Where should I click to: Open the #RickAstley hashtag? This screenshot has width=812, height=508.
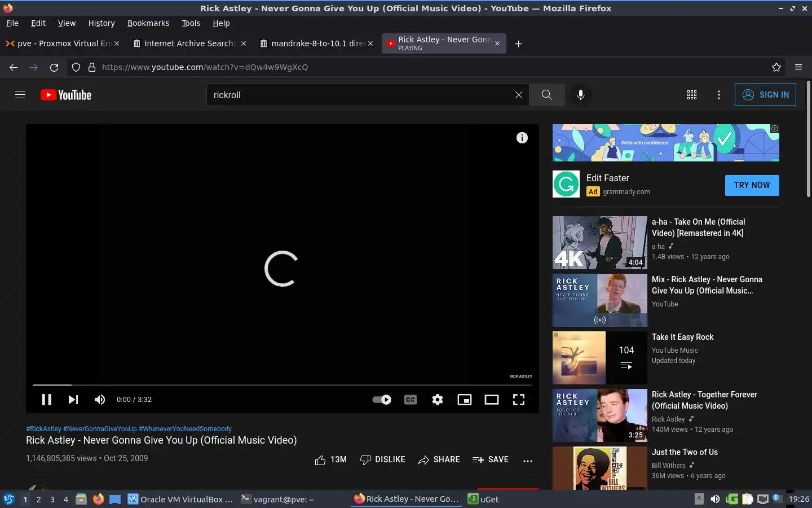click(x=43, y=429)
